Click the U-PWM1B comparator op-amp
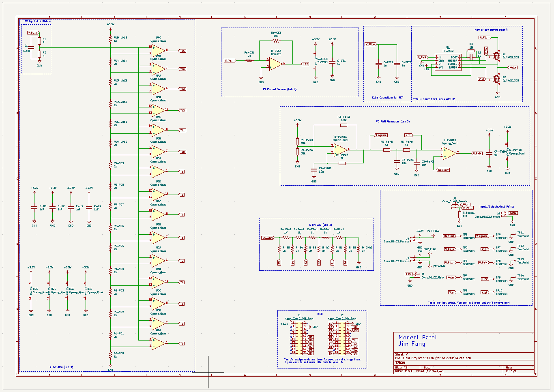 point(449,153)
